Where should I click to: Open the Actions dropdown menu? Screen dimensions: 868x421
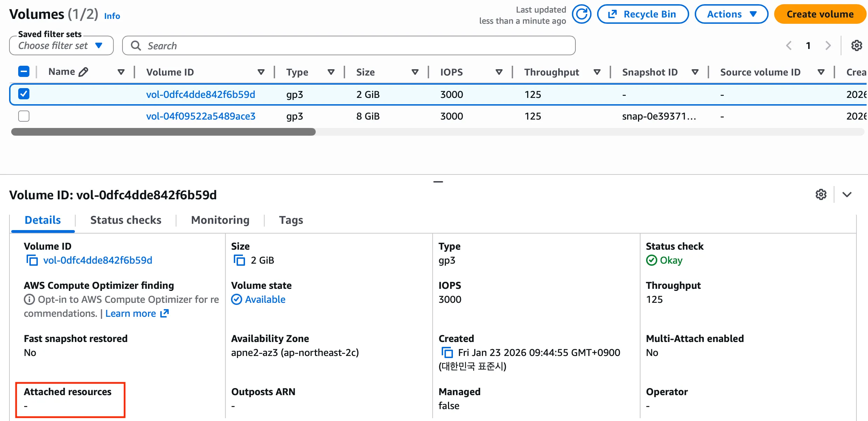click(731, 14)
